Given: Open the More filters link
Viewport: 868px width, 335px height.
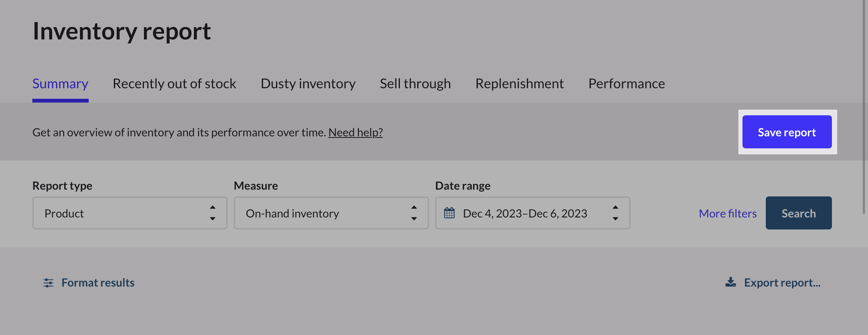Looking at the screenshot, I should (x=727, y=213).
